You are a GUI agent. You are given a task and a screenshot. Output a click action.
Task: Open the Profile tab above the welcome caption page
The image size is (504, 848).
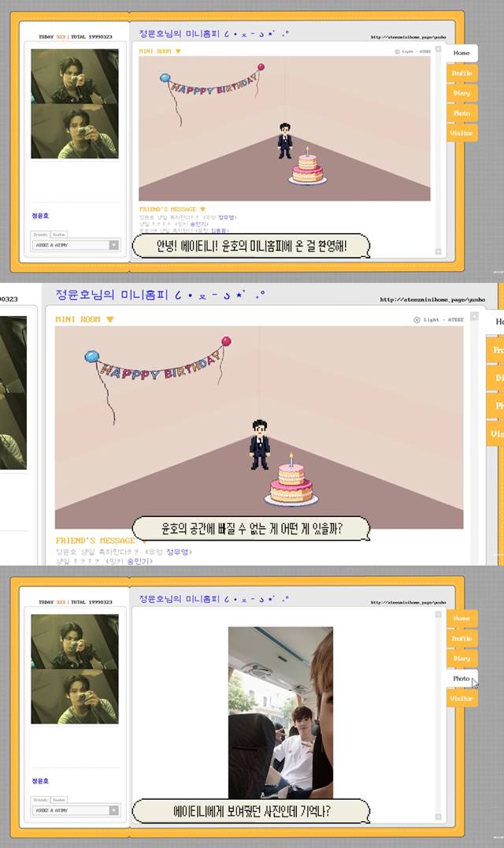point(461,73)
